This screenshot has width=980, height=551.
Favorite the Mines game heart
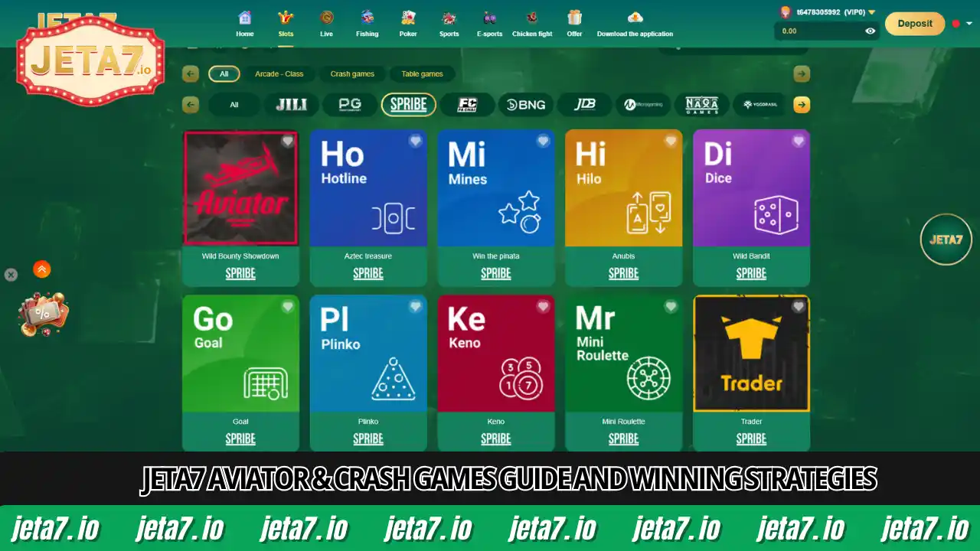[544, 141]
